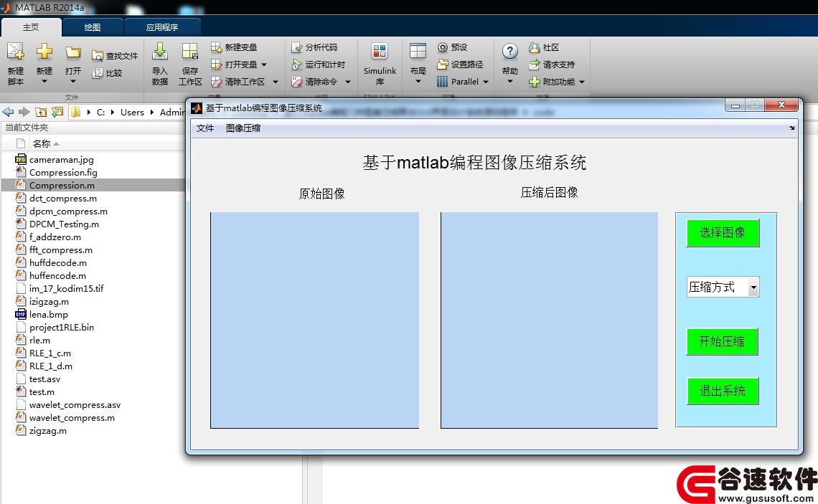Click the Compare (比较) icon
The image size is (818, 504).
[98, 73]
